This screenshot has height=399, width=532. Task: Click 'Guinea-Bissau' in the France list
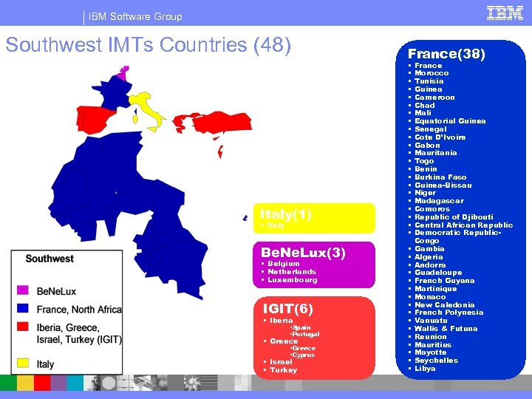coord(443,185)
